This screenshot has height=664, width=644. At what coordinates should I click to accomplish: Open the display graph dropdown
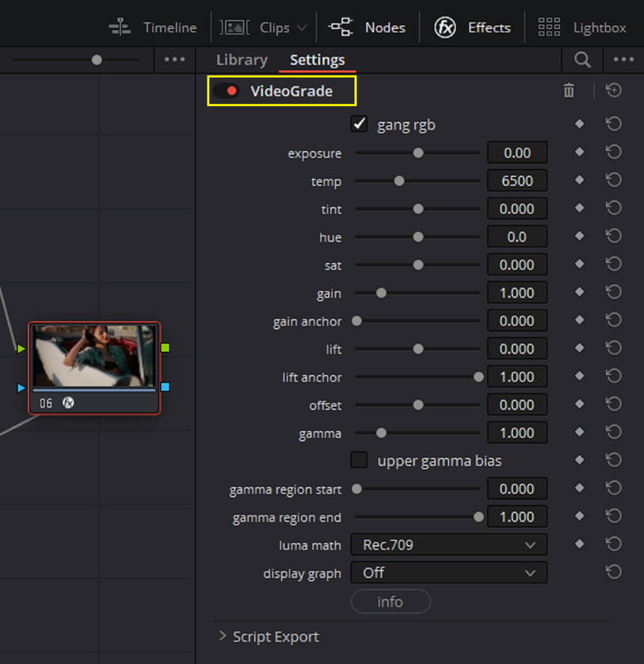(x=449, y=573)
